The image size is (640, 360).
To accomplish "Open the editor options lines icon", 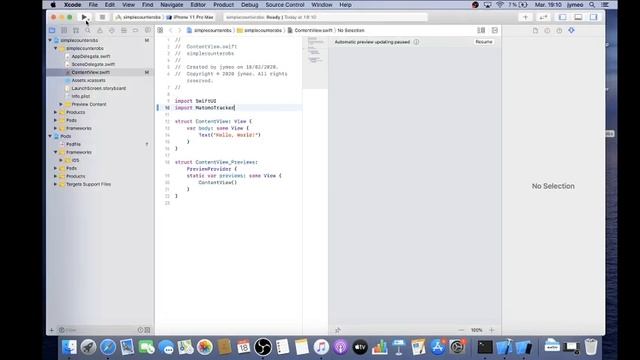I will point(482,31).
